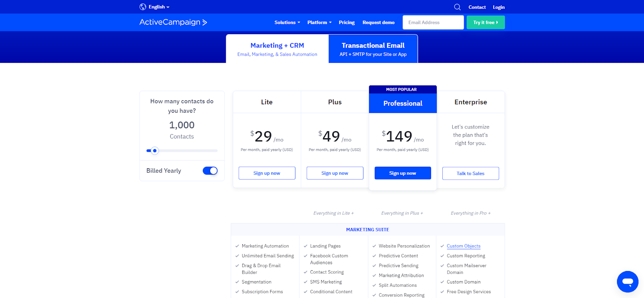Go to the Pricing page
Viewport: 644px width, 298px height.
(347, 23)
